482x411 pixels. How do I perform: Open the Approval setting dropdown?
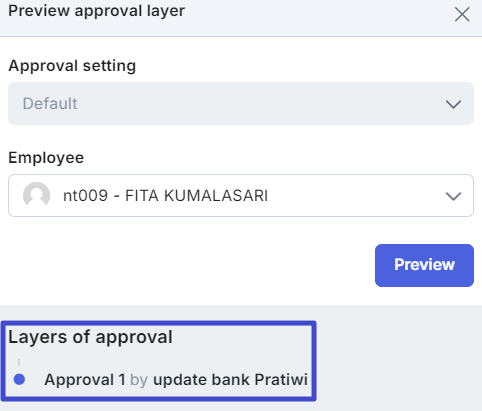coord(241,104)
